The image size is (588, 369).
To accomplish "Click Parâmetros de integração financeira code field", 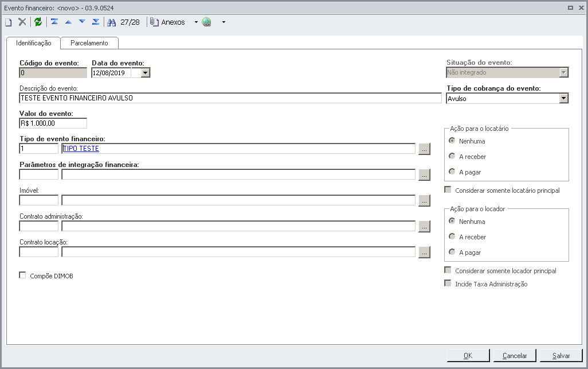I will pyautogui.click(x=38, y=174).
